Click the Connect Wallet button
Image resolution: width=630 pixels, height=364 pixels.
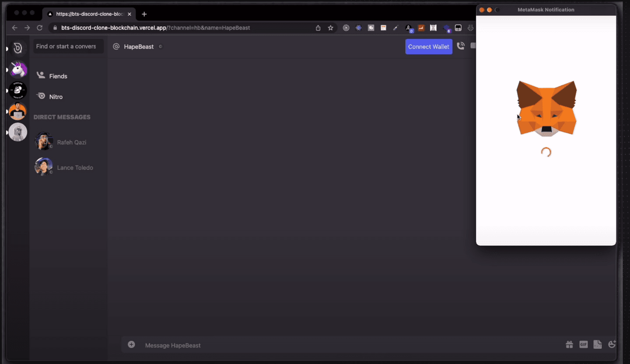tap(429, 47)
